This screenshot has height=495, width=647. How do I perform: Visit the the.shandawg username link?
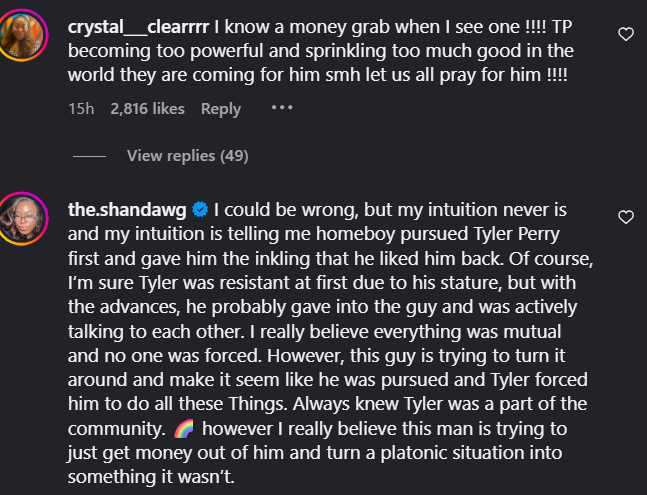(x=126, y=210)
